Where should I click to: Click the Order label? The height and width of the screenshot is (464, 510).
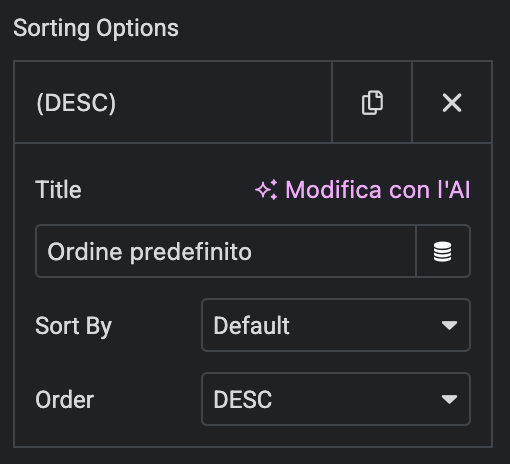65,399
